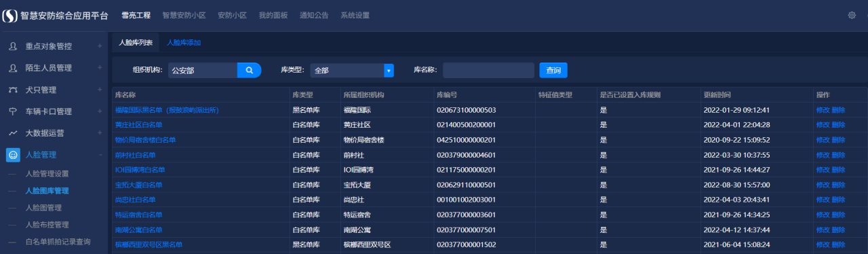Expand 犬只管理 with its plus sign

(x=100, y=90)
